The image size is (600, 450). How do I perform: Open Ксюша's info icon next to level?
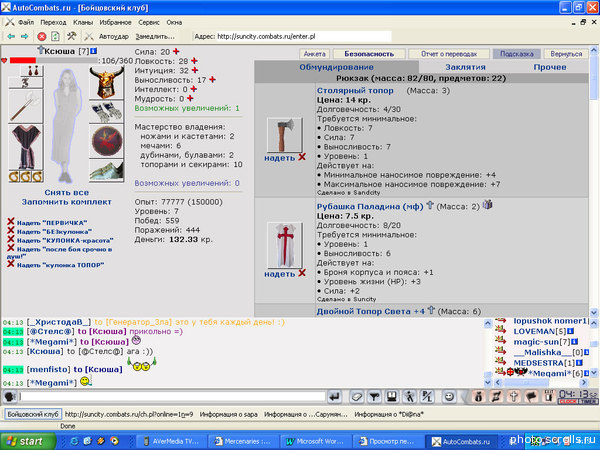(94, 51)
